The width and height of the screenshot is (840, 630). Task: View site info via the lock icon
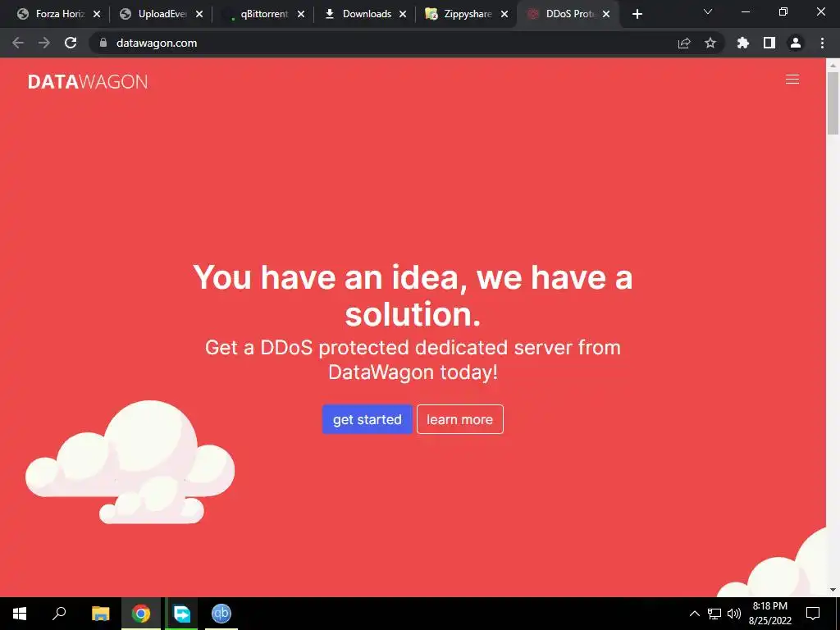coord(103,43)
